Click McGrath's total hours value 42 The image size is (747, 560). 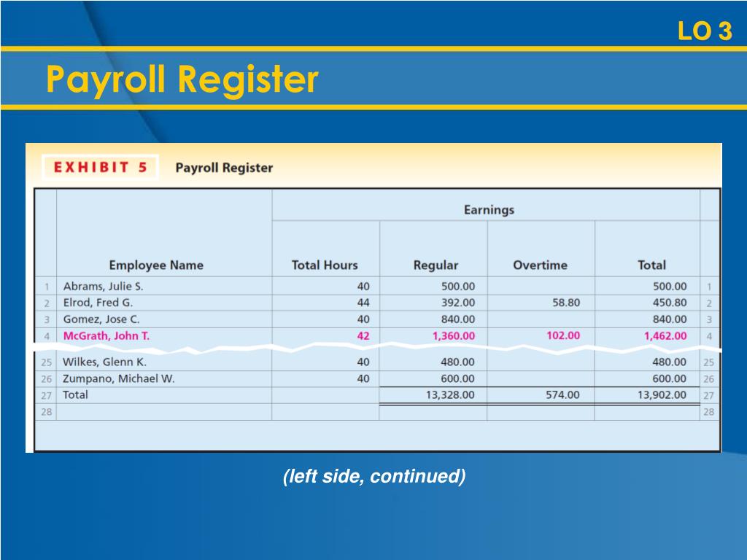[363, 335]
